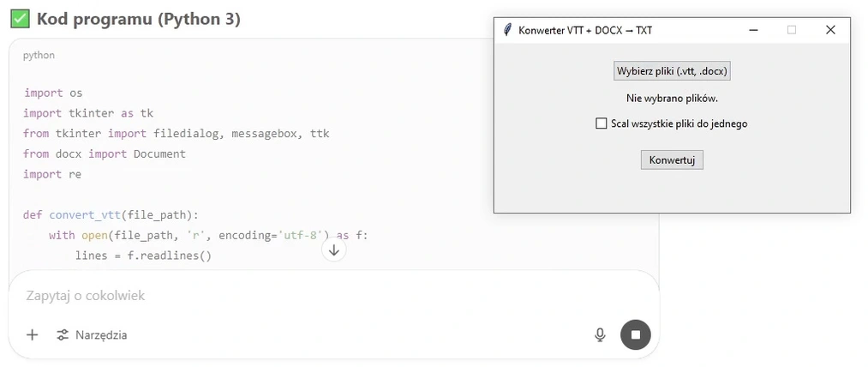
Task: Click the scroll-to-bottom arrow button
Action: [x=334, y=250]
